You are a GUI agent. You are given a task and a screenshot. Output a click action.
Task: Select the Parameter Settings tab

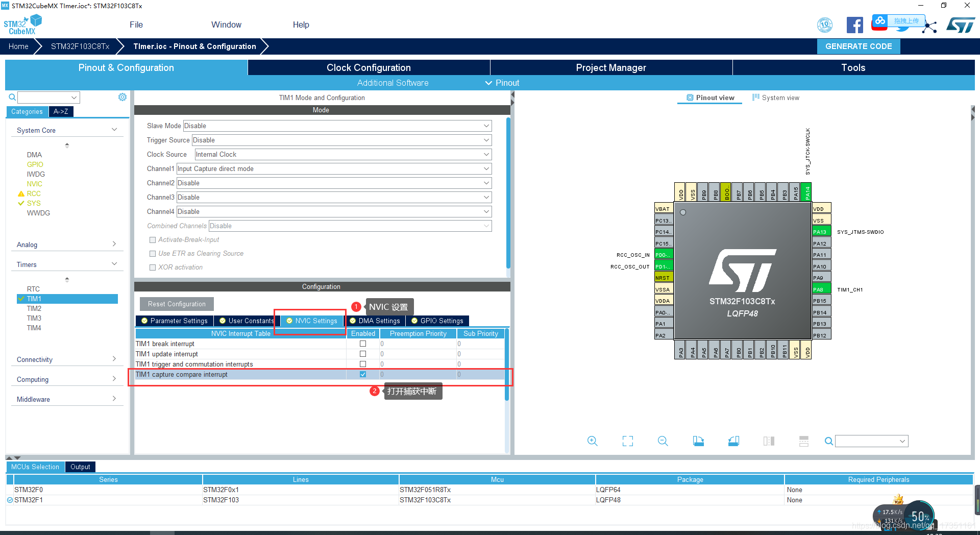[174, 321]
